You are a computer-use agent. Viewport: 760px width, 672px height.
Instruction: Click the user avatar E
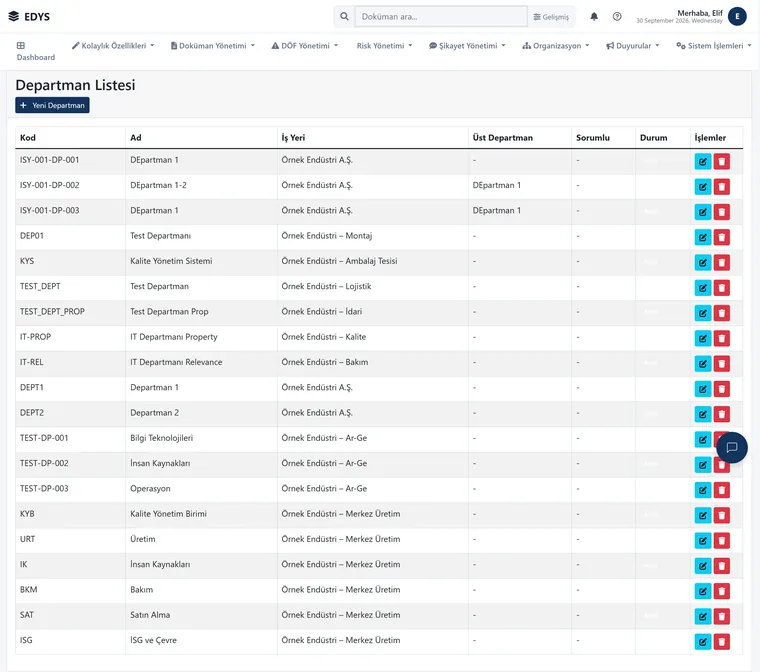click(x=737, y=16)
